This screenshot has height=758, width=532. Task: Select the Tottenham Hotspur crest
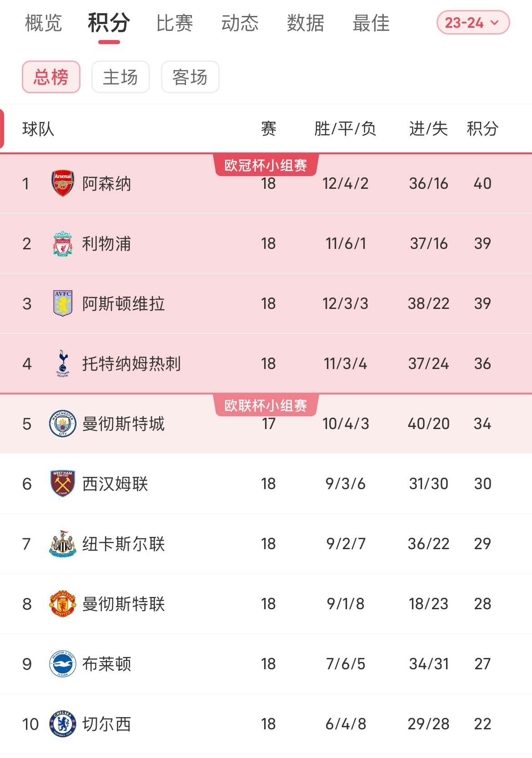pyautogui.click(x=63, y=364)
